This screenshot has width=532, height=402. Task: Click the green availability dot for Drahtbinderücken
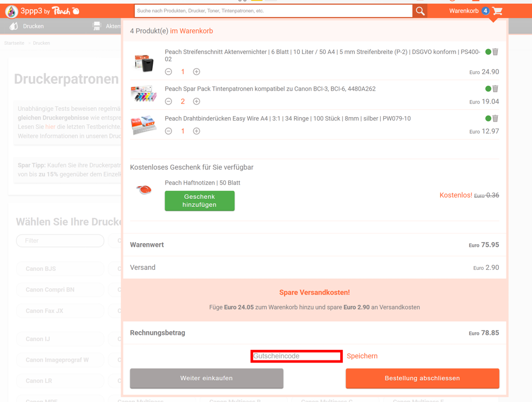click(488, 118)
